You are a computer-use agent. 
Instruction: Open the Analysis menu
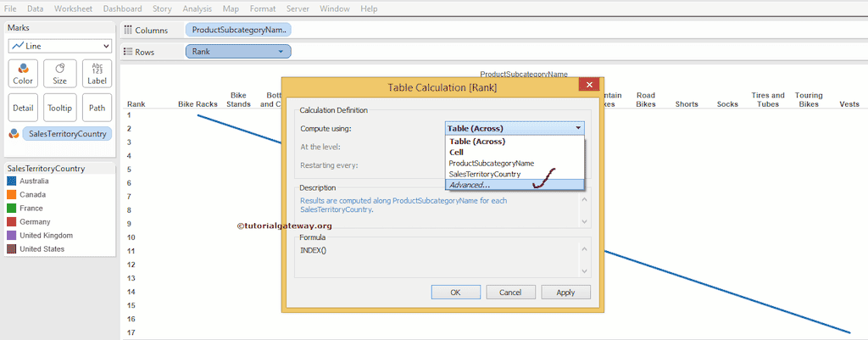click(197, 8)
